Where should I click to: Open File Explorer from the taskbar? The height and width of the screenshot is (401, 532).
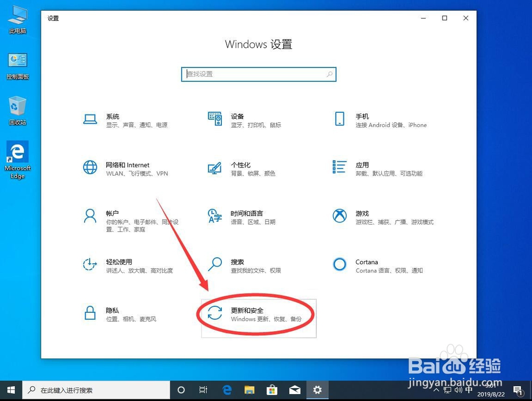pyautogui.click(x=250, y=390)
